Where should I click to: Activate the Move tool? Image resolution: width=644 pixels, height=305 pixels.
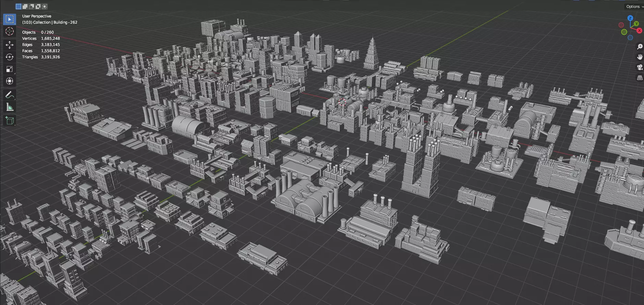pyautogui.click(x=10, y=45)
